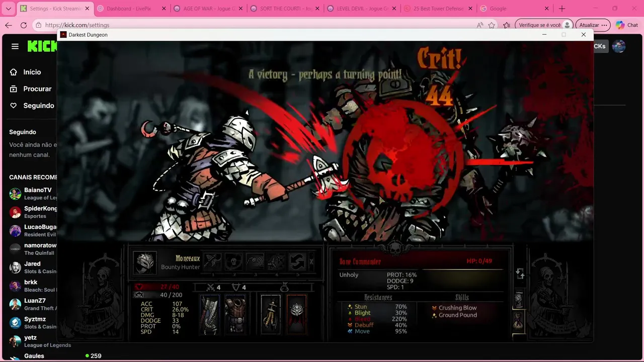Click the Ground Pound skill entry

click(x=454, y=315)
